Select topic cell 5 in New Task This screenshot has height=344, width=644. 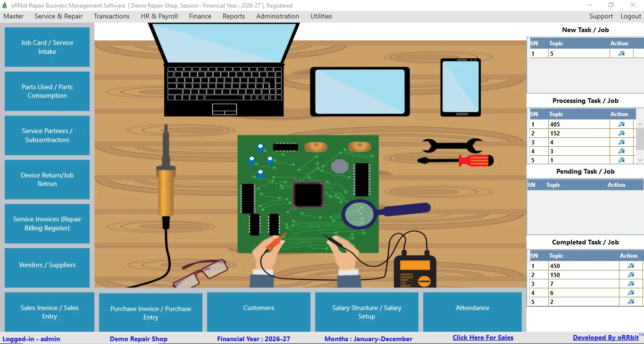pos(579,53)
